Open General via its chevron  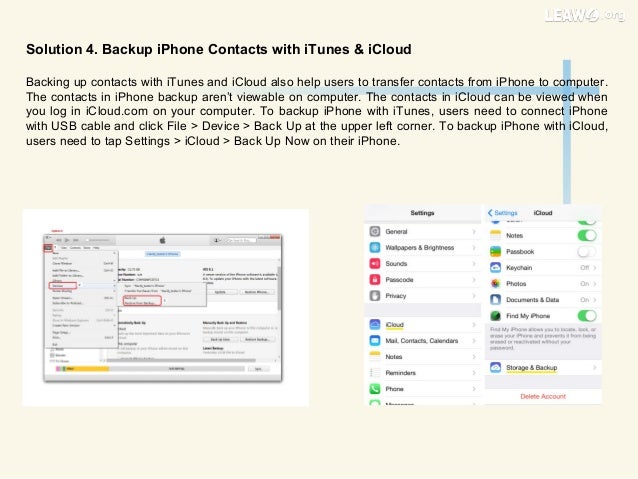pos(474,232)
